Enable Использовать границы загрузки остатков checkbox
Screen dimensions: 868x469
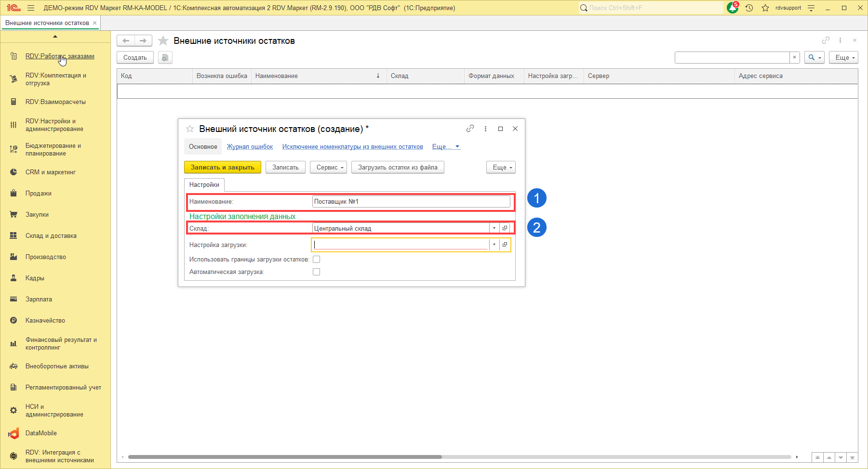(317, 260)
